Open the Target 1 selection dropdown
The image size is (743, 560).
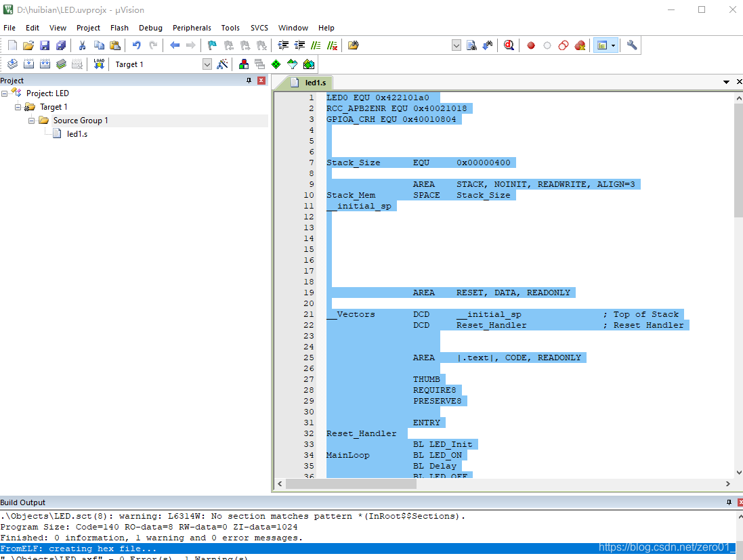(x=207, y=64)
